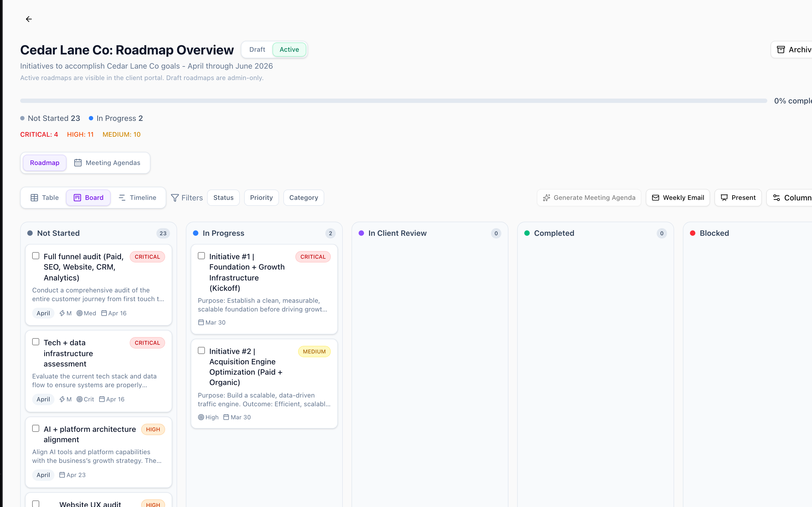Click the presentation screen icon on Present
Viewport: 812px width, 507px height.
tap(724, 198)
